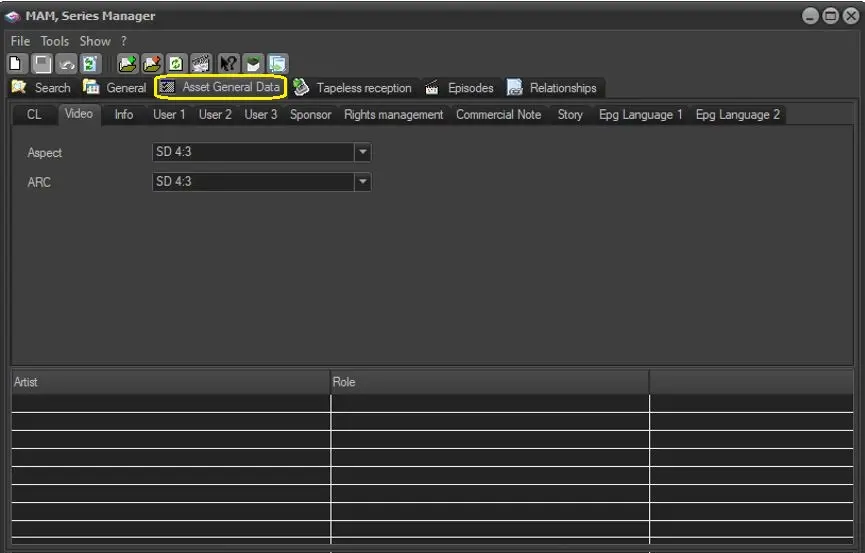Open the Show menu
The height and width of the screenshot is (553, 865).
point(95,41)
